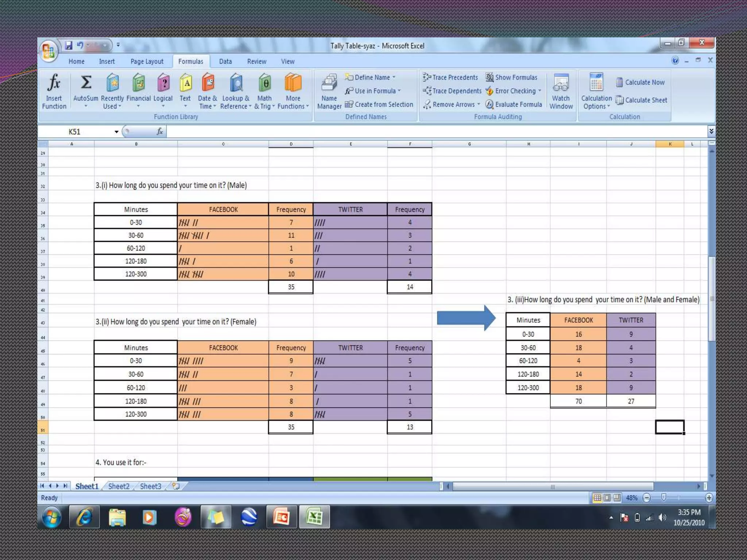Image resolution: width=747 pixels, height=560 pixels.
Task: Click the Evaluate Formula icon
Action: click(x=489, y=105)
